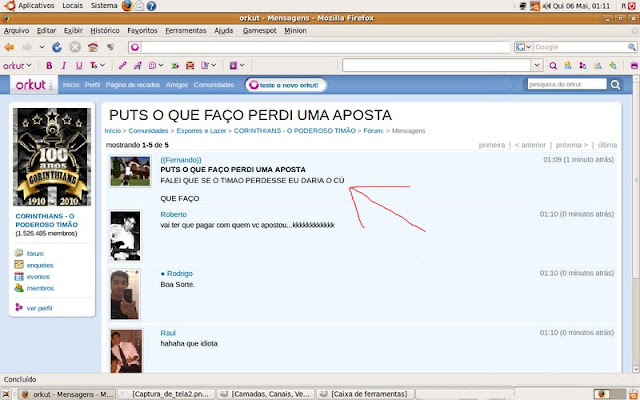Click the pesquisa do orkut search field
640x400 pixels.
[567, 84]
